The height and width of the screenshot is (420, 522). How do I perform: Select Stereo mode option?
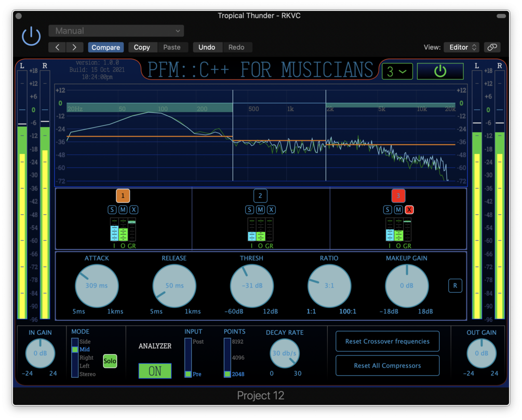(x=88, y=374)
